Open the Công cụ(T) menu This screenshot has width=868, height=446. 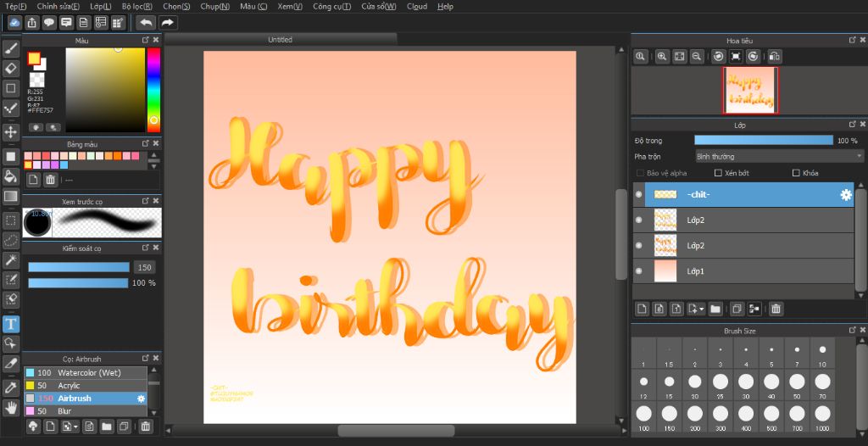(x=331, y=7)
